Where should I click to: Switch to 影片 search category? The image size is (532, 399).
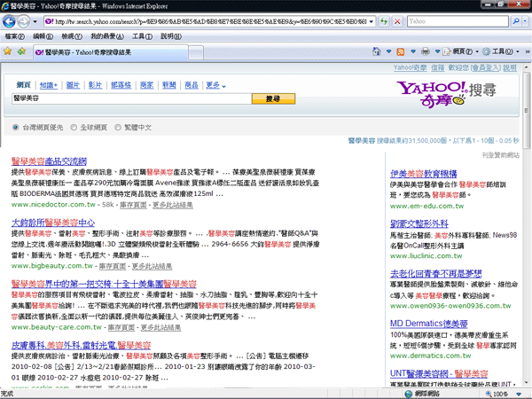point(96,85)
